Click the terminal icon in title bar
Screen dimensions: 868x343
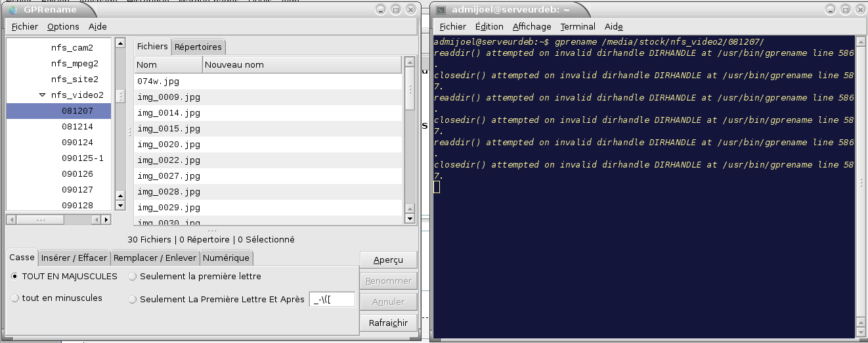click(441, 10)
